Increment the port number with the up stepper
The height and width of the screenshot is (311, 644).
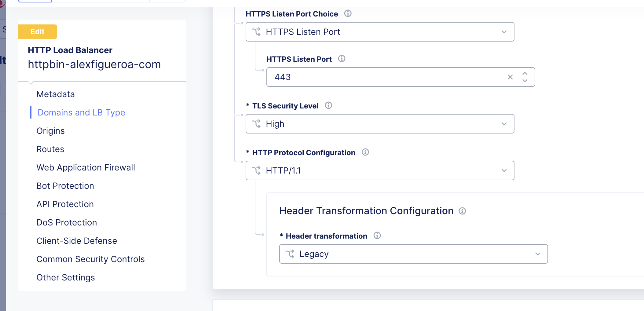(525, 74)
